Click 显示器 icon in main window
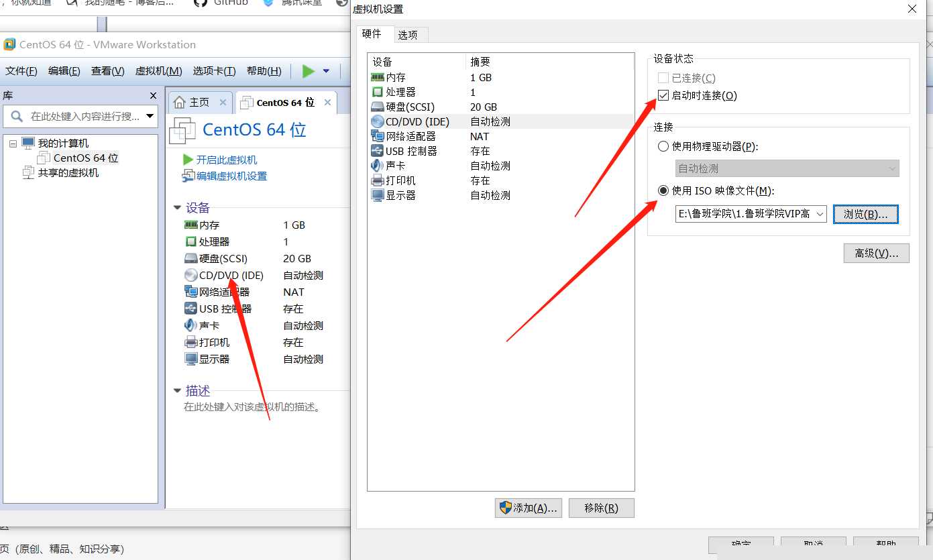The width and height of the screenshot is (933, 560). pos(190,359)
